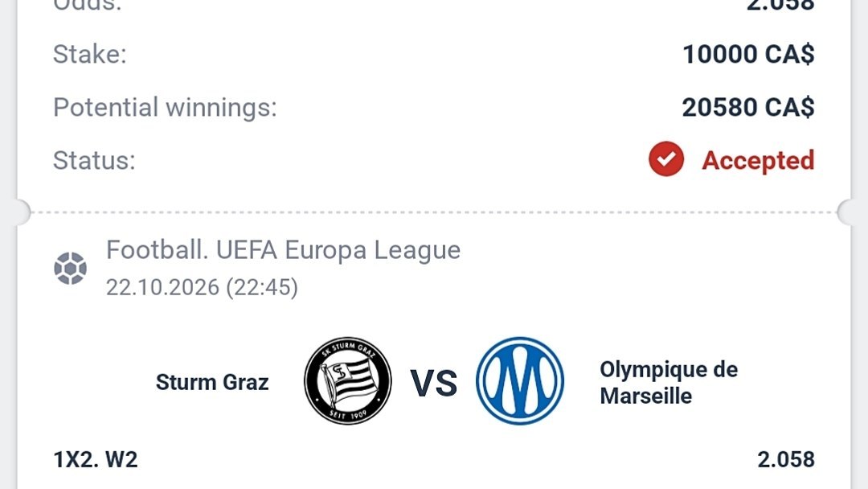Select the Olympique de Marseille team name
This screenshot has width=868, height=489.
pos(669,383)
